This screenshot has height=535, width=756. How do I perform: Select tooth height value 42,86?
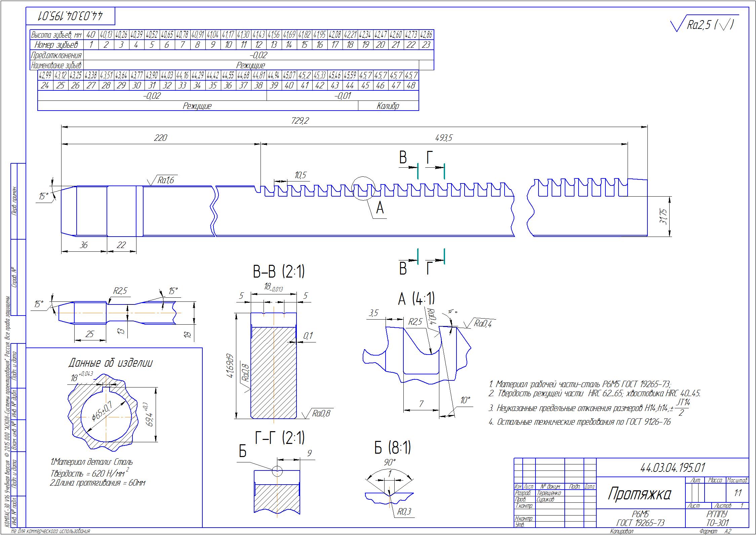point(426,35)
